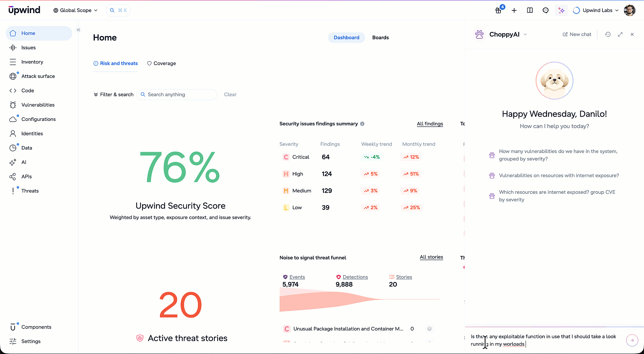Open the gift notifications icon

click(x=498, y=10)
